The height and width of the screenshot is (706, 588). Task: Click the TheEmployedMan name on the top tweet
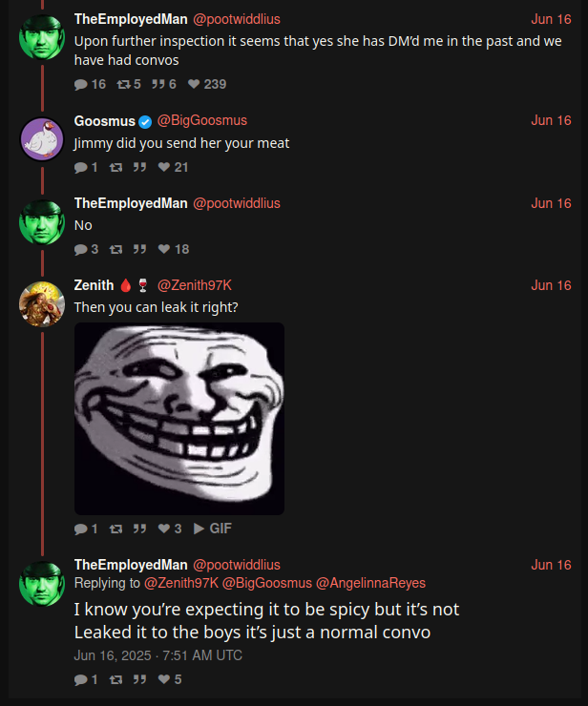pos(131,19)
